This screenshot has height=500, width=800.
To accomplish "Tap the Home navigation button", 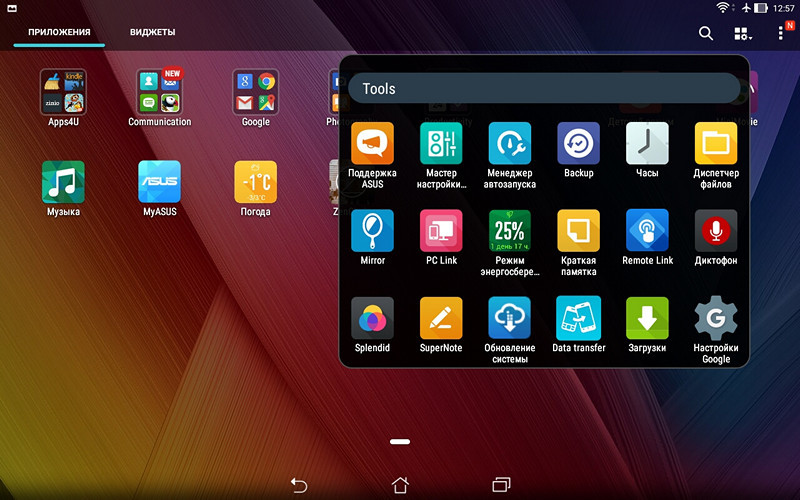I will [400, 485].
